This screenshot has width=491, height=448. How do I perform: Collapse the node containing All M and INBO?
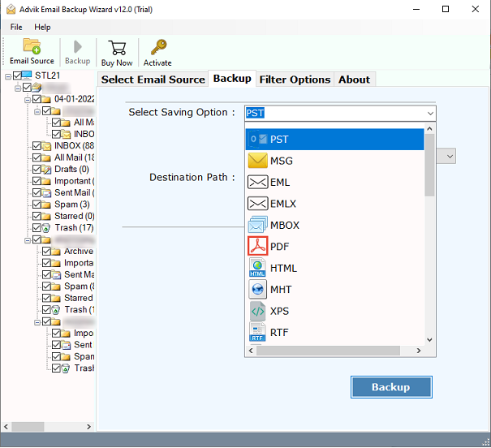click(37, 111)
